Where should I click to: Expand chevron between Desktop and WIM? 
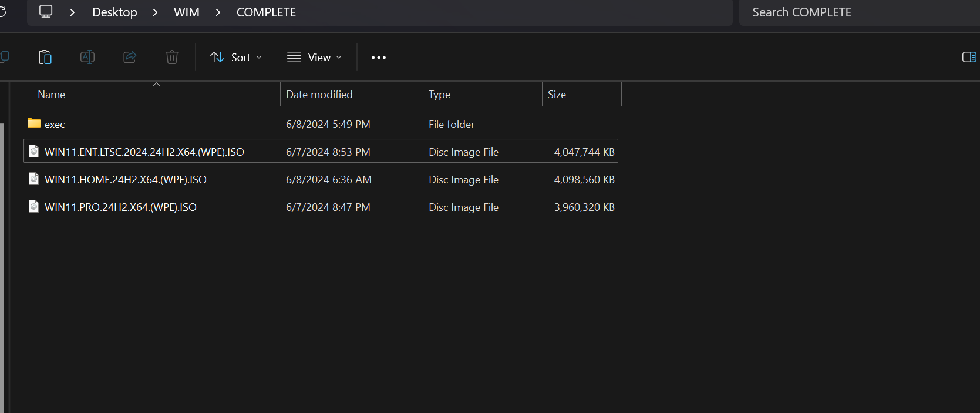click(155, 12)
